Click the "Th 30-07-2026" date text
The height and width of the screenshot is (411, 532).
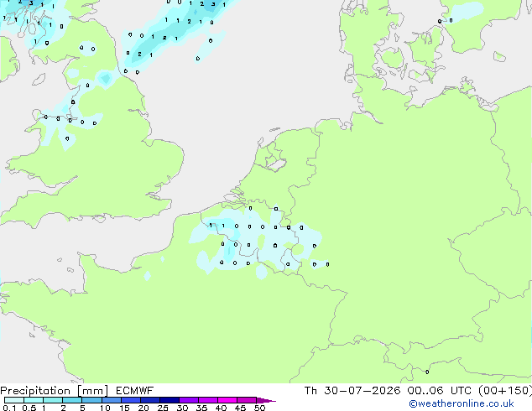click(352, 391)
